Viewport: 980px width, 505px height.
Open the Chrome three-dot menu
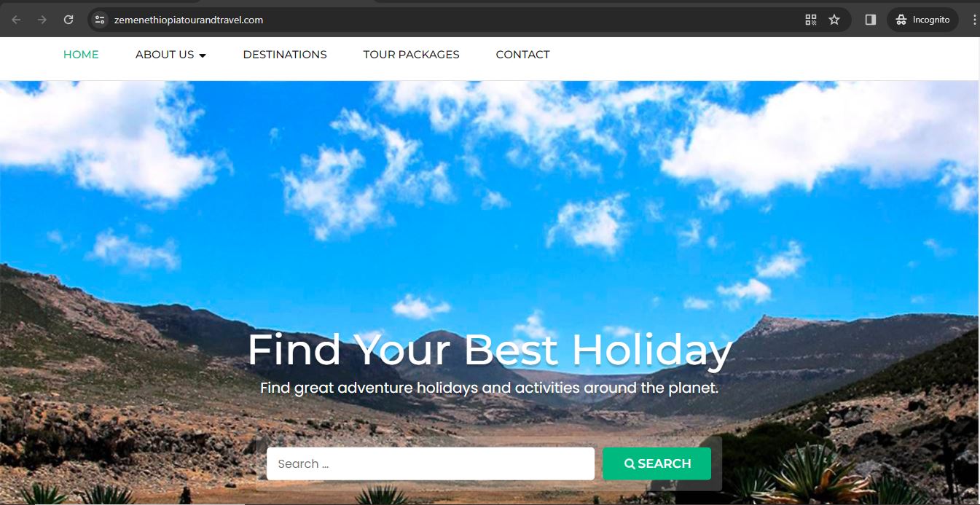(x=974, y=20)
